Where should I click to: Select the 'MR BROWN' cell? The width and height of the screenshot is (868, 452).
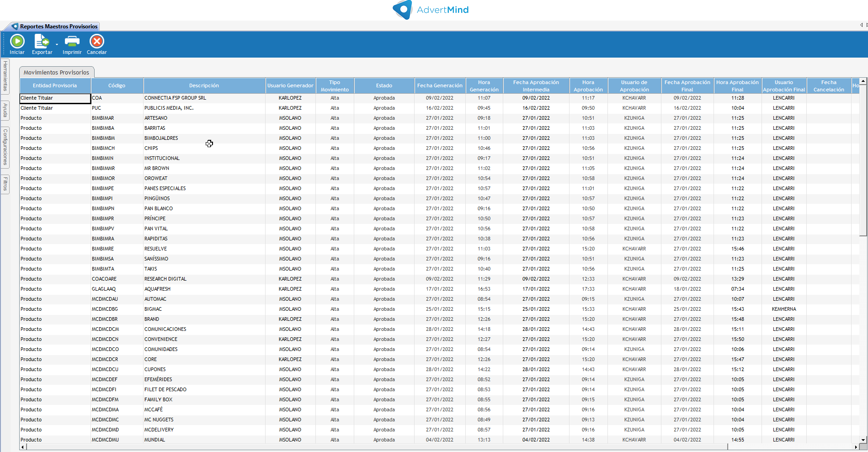(204, 168)
